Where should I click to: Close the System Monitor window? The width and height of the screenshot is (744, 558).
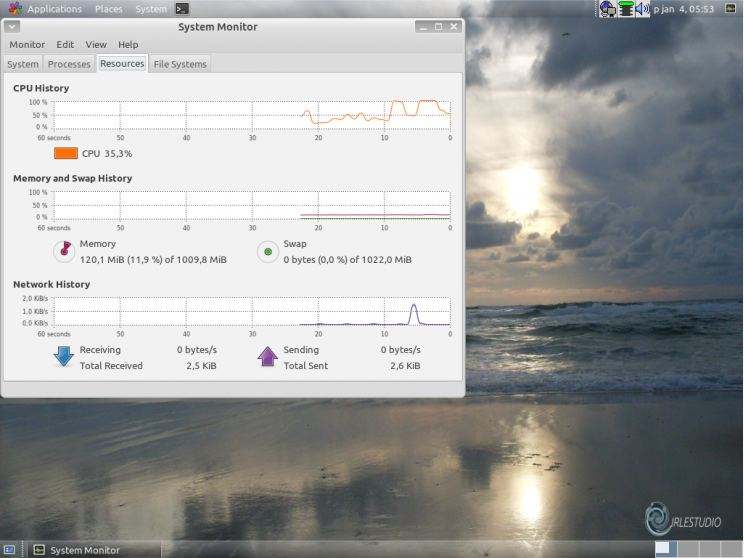(x=454, y=27)
